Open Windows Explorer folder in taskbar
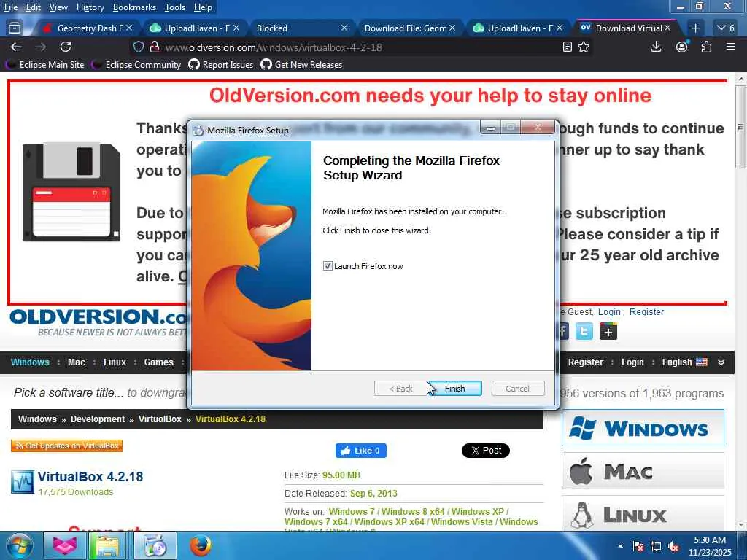Image resolution: width=747 pixels, height=560 pixels. coord(108,545)
